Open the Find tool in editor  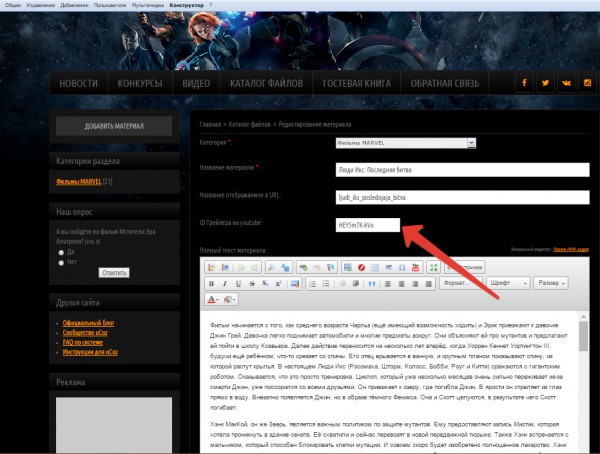[x=272, y=267]
